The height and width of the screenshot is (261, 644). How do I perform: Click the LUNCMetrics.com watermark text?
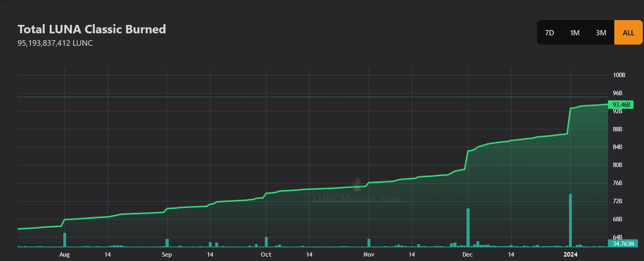coord(356,199)
